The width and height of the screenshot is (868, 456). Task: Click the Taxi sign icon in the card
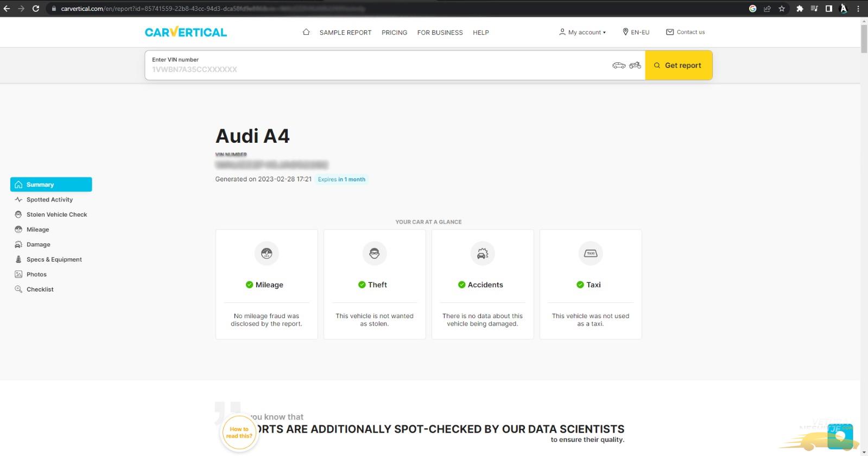[591, 253]
